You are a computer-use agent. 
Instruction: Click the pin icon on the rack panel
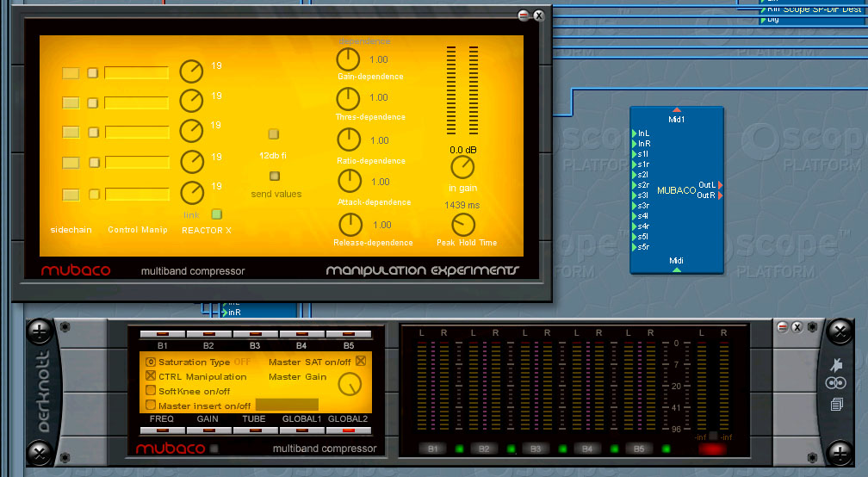tap(836, 364)
